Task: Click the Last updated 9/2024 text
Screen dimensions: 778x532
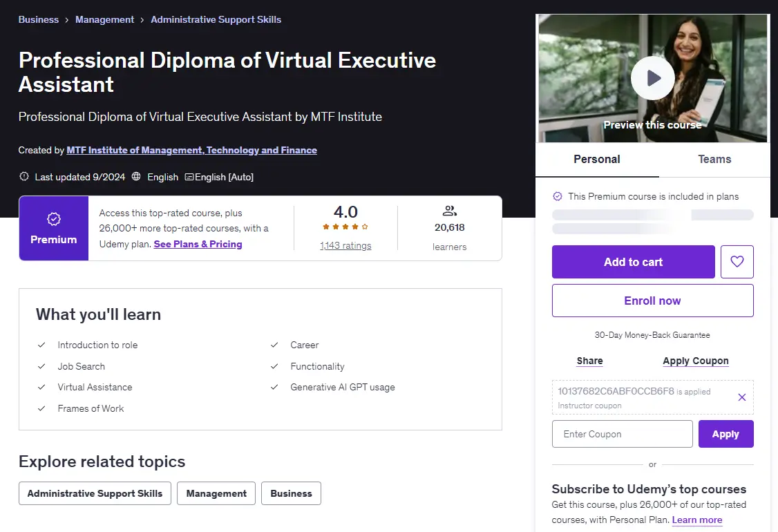Action: pyautogui.click(x=80, y=177)
